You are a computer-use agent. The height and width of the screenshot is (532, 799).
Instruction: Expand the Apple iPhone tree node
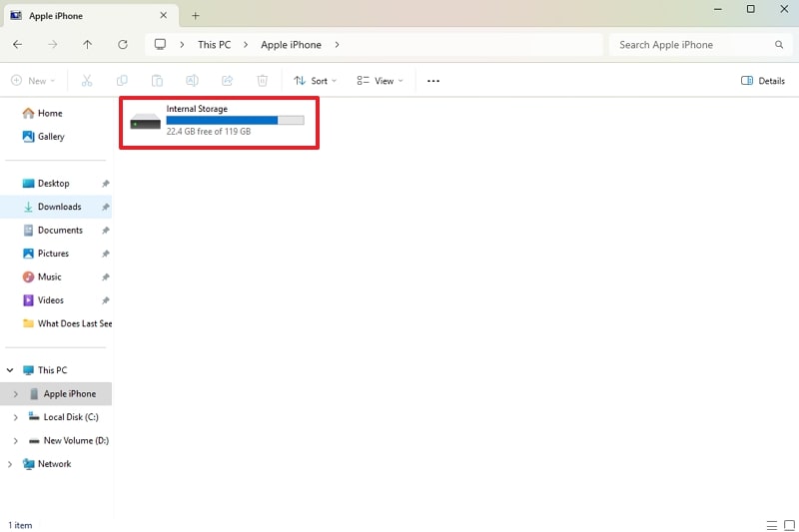tap(15, 393)
